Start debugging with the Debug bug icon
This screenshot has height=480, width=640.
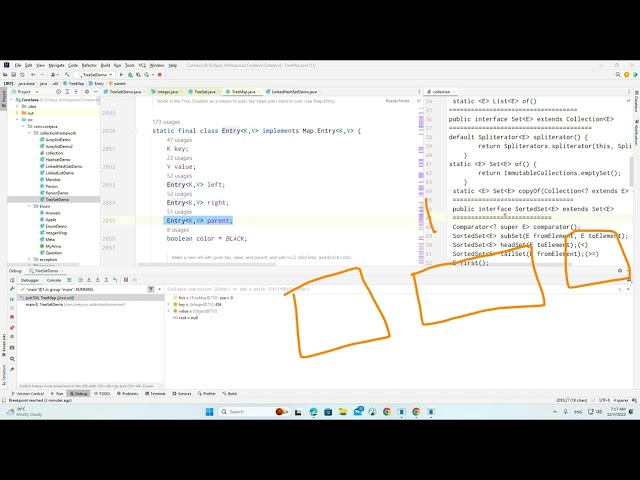coord(130,75)
